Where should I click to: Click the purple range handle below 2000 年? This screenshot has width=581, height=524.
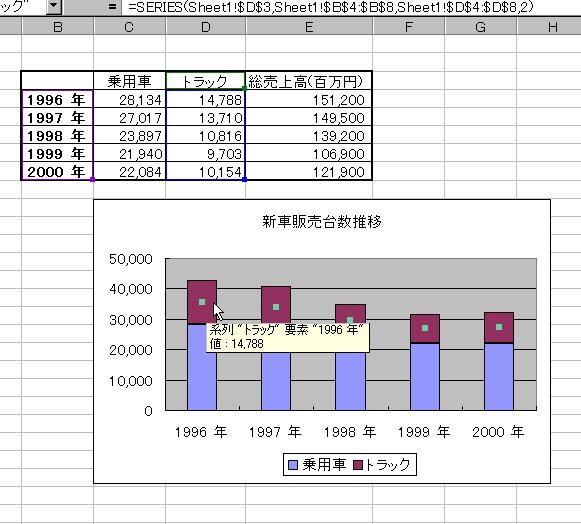pos(92,179)
